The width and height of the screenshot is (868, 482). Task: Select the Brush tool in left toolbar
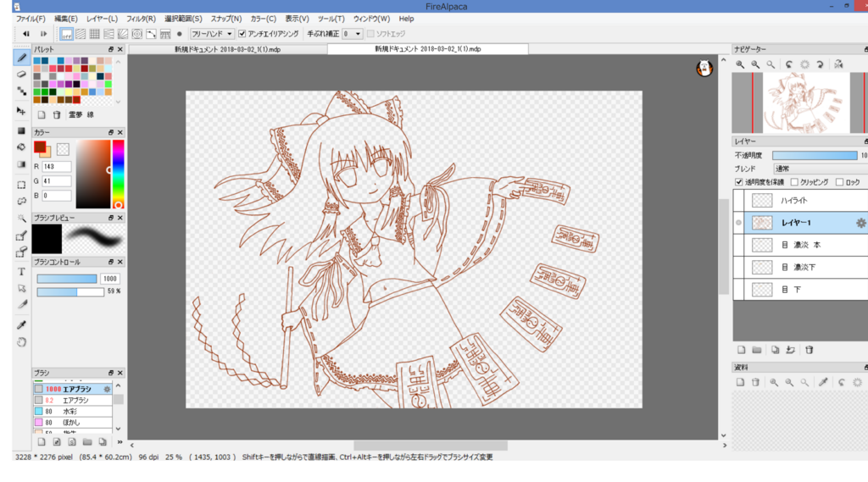(x=21, y=58)
